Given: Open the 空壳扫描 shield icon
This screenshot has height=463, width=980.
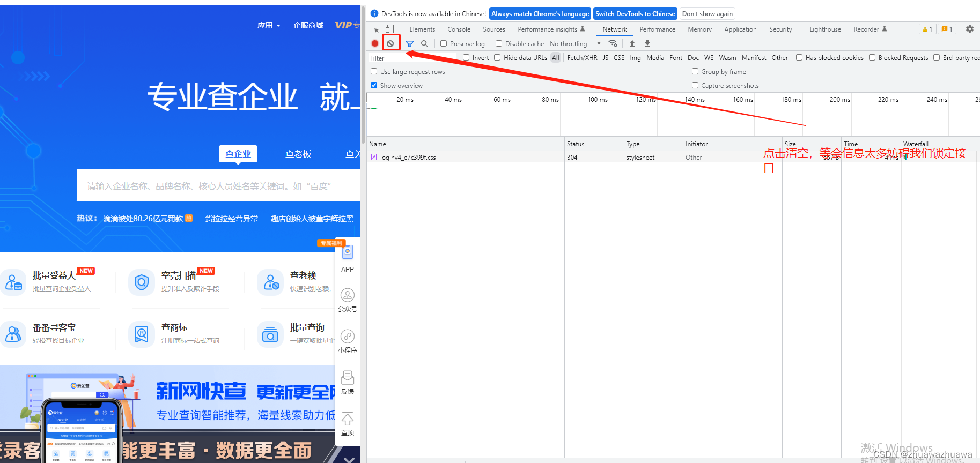Looking at the screenshot, I should [142, 282].
